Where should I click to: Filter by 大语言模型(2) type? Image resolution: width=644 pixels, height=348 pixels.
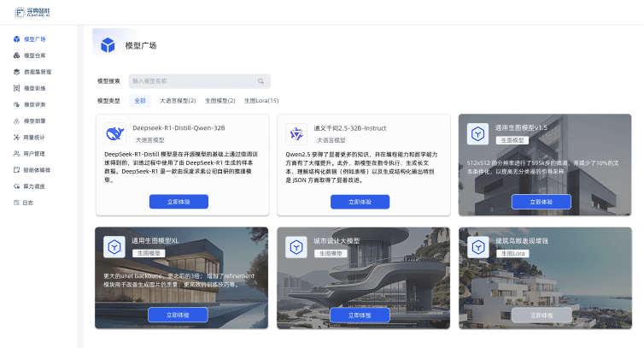point(178,101)
